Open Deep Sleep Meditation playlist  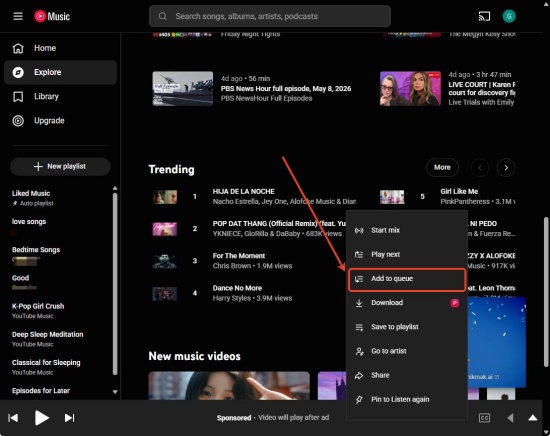coord(60,339)
